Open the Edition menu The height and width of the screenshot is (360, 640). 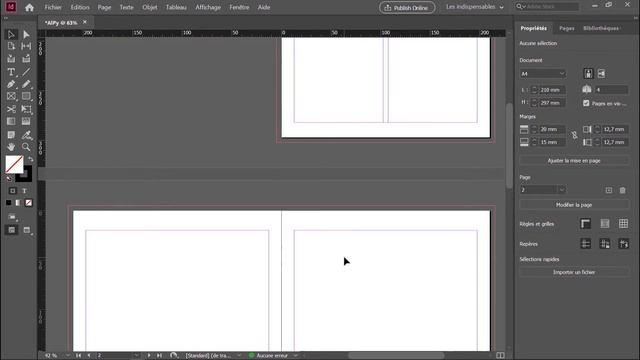(x=80, y=7)
